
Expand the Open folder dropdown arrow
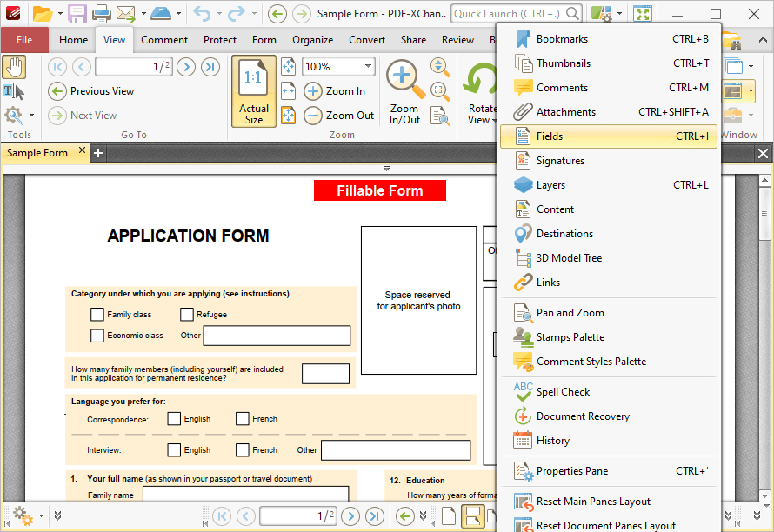[x=60, y=14]
